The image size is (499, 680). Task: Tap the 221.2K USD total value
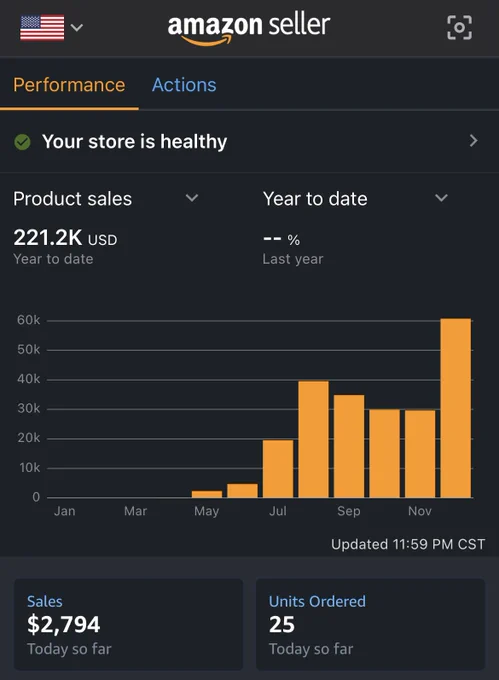[x=65, y=238]
